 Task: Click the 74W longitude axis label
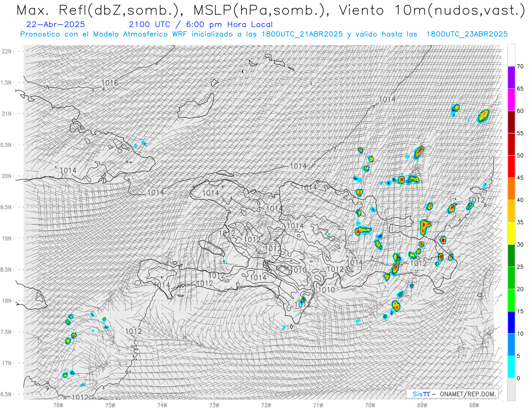coord(162,405)
